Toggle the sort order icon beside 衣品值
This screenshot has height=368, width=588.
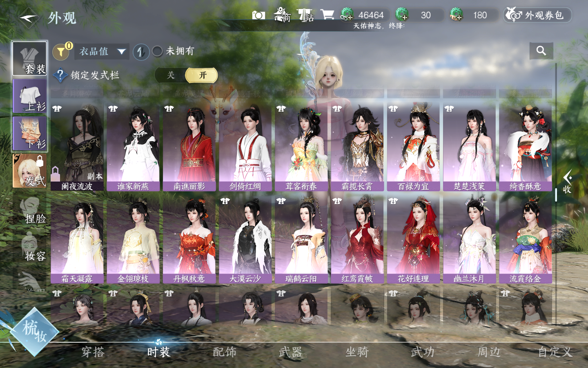pos(141,52)
